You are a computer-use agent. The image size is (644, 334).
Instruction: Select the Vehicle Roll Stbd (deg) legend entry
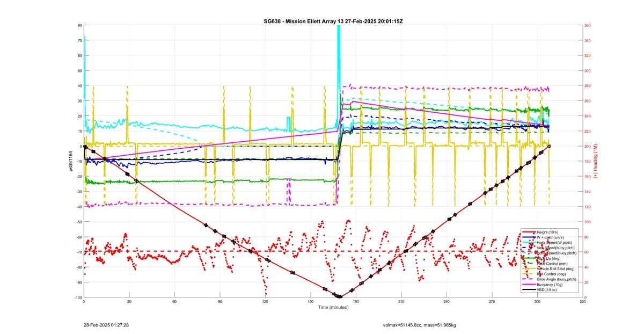[555, 268]
